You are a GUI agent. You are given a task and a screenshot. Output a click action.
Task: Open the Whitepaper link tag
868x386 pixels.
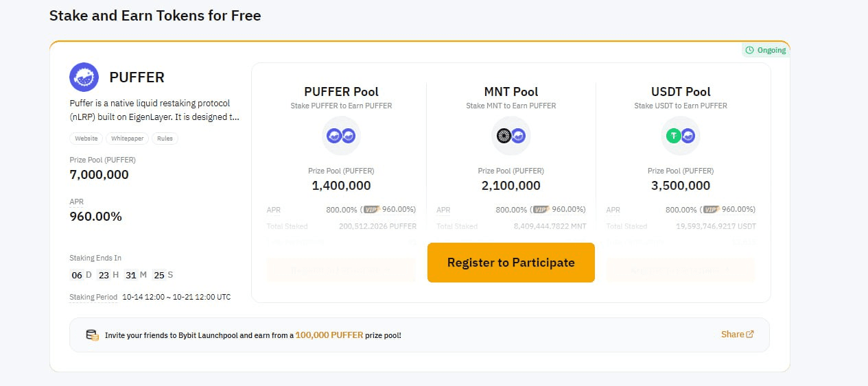click(129, 138)
